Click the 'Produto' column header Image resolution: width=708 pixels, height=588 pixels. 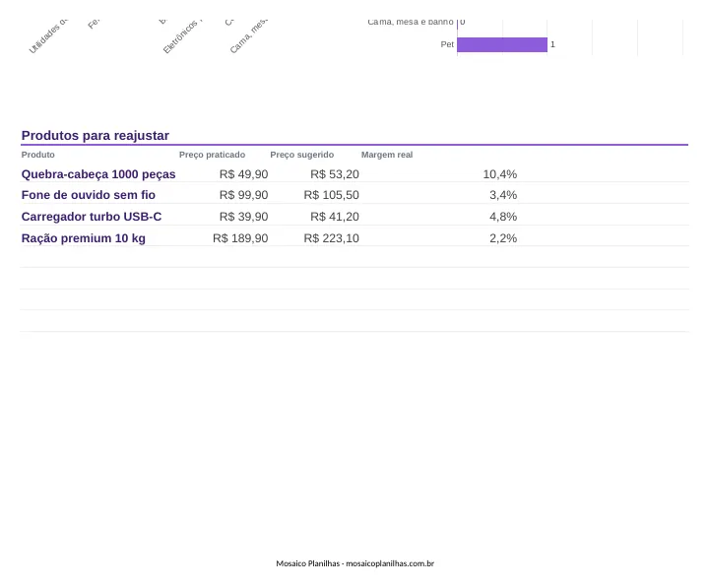tap(38, 155)
